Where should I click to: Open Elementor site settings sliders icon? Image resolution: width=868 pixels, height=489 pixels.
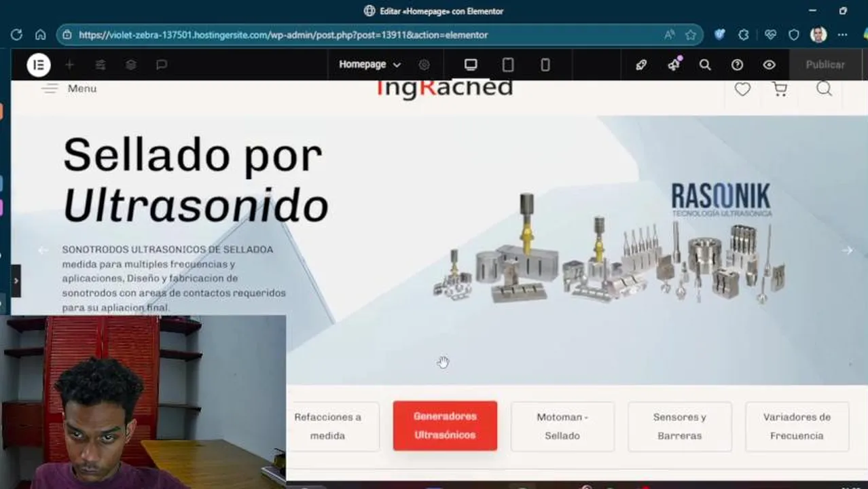tap(101, 65)
